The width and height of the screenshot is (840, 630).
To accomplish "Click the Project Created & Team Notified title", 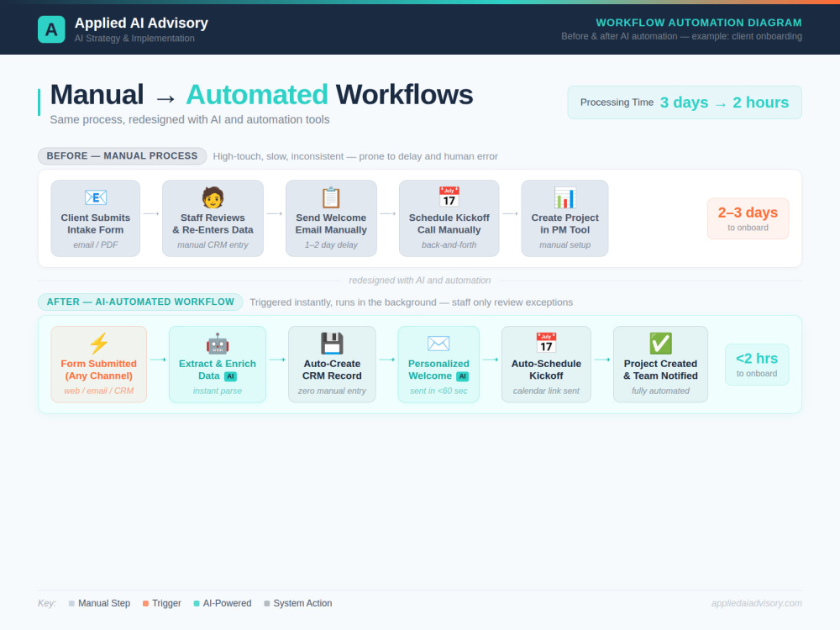I will 660,370.
